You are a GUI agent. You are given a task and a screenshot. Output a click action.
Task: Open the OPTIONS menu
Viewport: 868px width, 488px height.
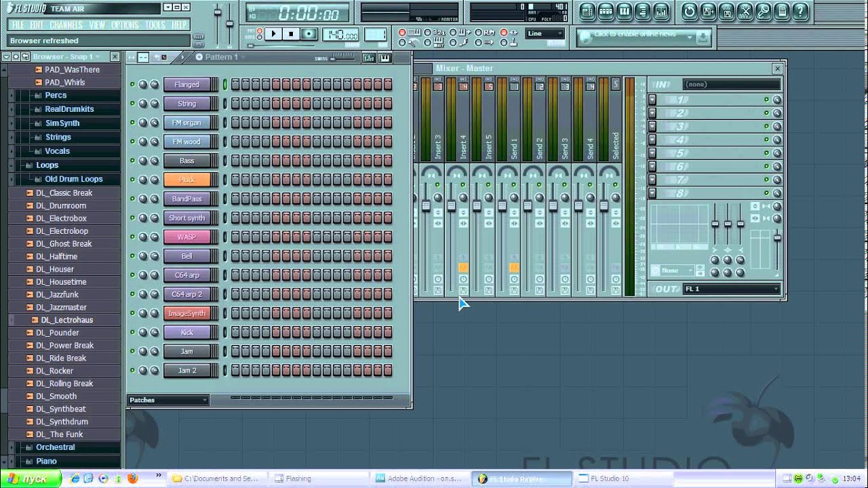pyautogui.click(x=125, y=25)
